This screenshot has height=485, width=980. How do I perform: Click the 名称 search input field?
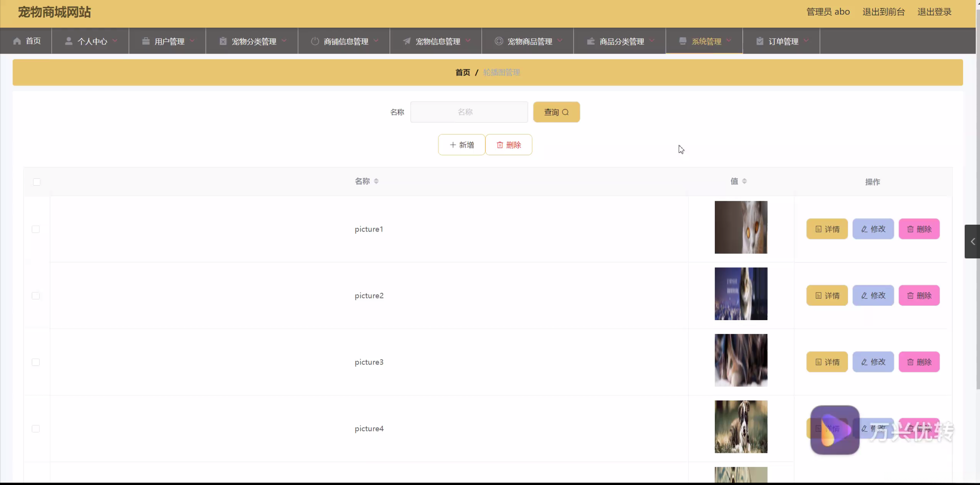pyautogui.click(x=469, y=112)
